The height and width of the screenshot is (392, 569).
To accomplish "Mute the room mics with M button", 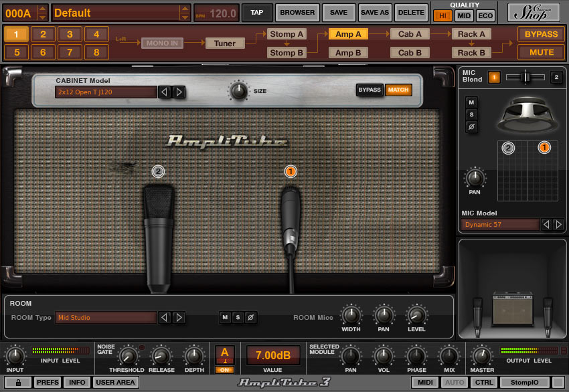I will [x=225, y=317].
